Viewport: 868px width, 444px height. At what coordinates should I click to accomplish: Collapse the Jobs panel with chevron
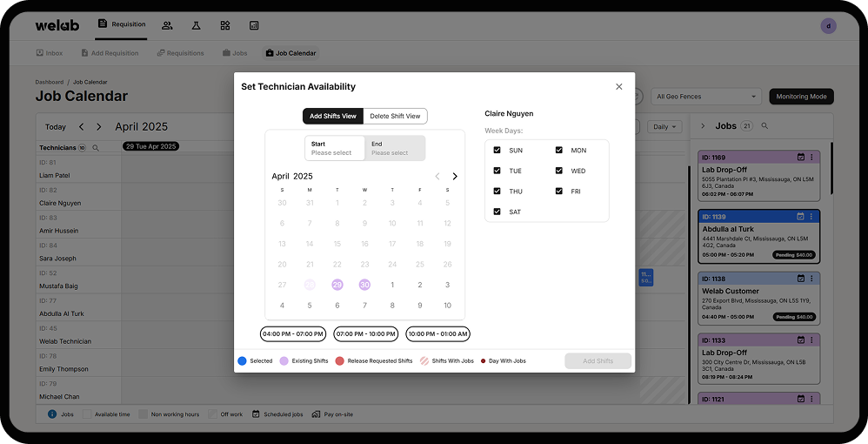point(704,126)
